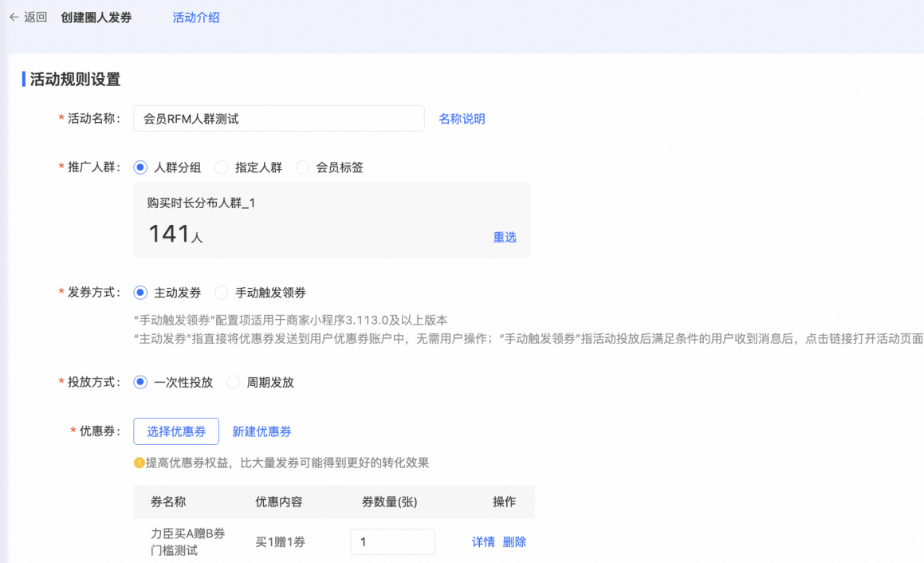Click the orange info icon before 提高优惠券权益
The image size is (924, 563).
(139, 463)
